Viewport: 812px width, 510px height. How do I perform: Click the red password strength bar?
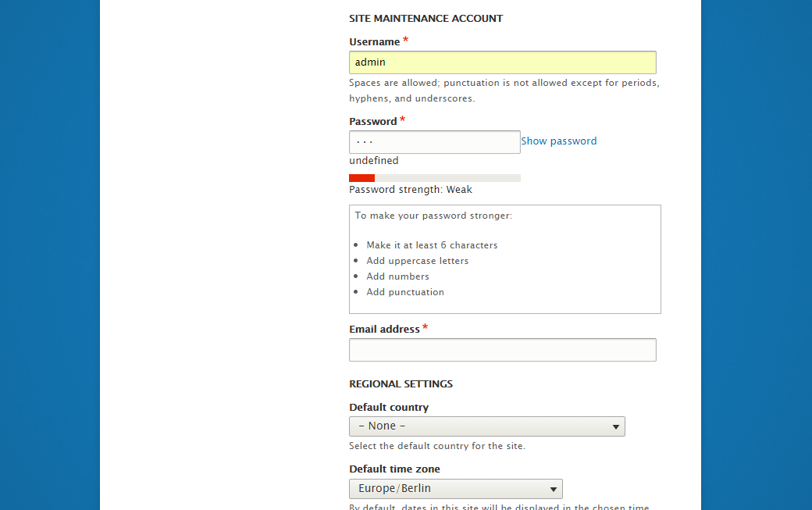point(362,178)
